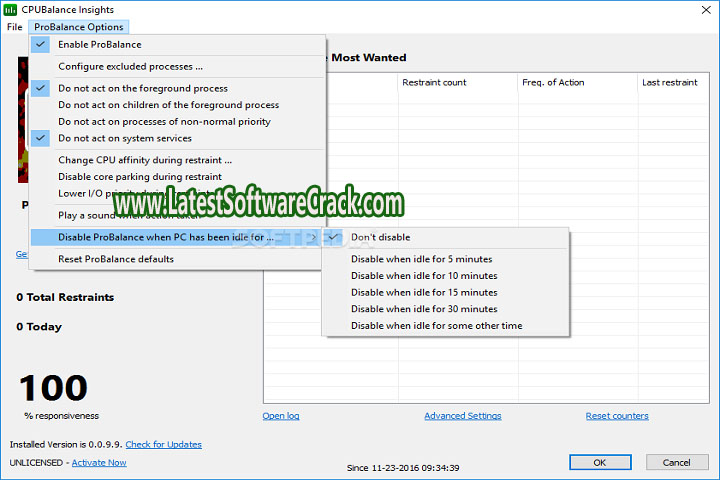
Task: Enable Do not act on children of foreground process
Action: [168, 105]
